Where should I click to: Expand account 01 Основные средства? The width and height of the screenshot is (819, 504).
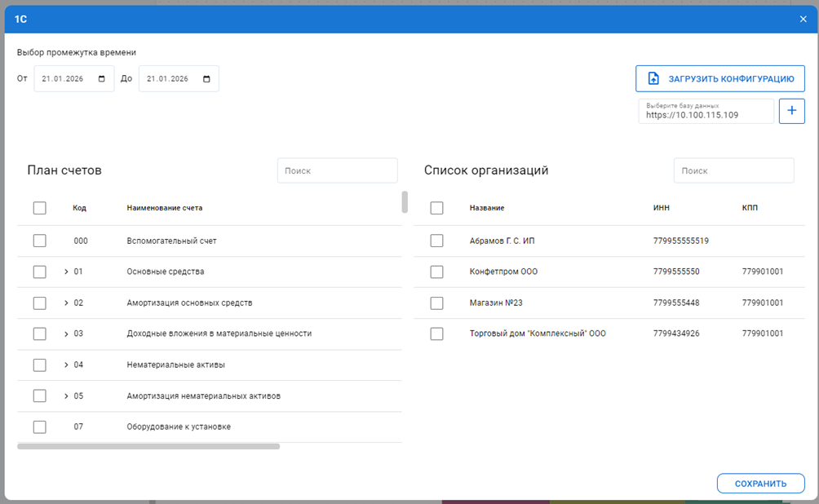pyautogui.click(x=66, y=272)
